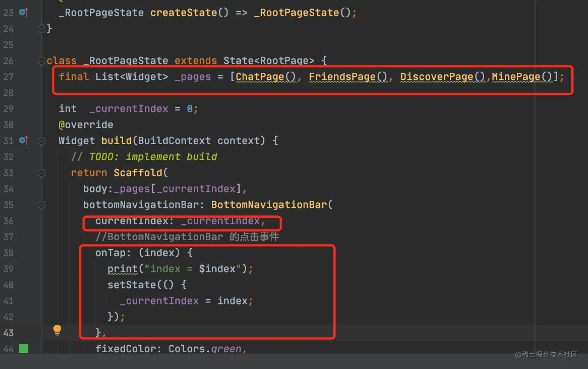Viewport: 588px width, 369px height.
Task: Click Scaffold on the return line
Action: (138, 172)
